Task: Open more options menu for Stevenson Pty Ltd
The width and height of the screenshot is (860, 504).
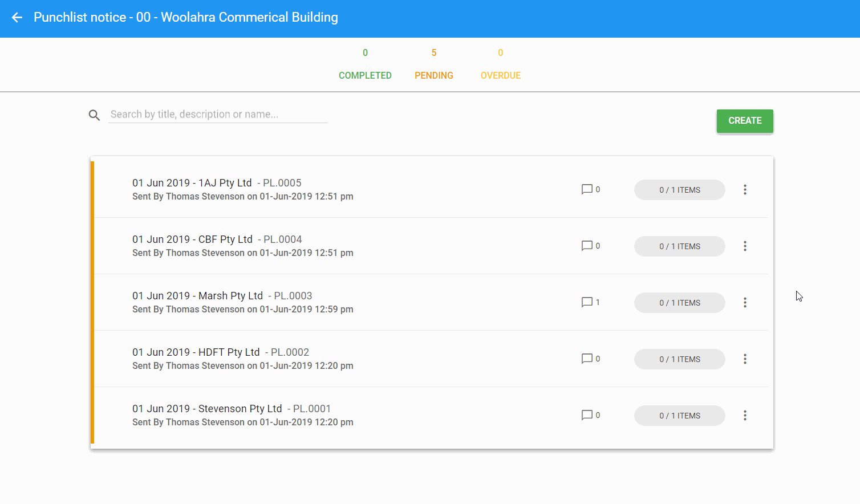Action: [x=745, y=416]
